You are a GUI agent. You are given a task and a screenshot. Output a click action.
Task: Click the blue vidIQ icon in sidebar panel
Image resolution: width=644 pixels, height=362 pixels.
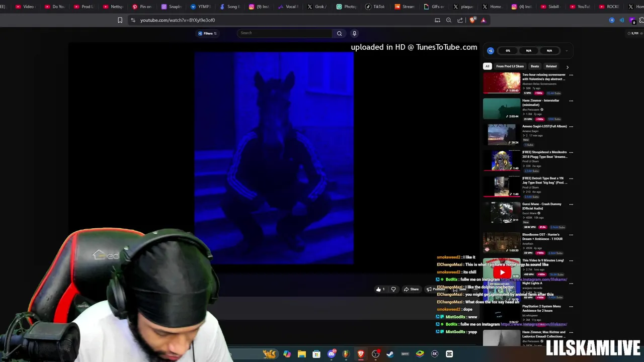click(x=491, y=50)
